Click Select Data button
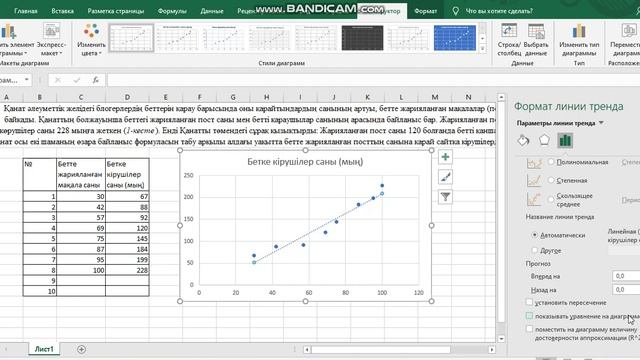Screen dimensions: 640x360 coord(536,40)
